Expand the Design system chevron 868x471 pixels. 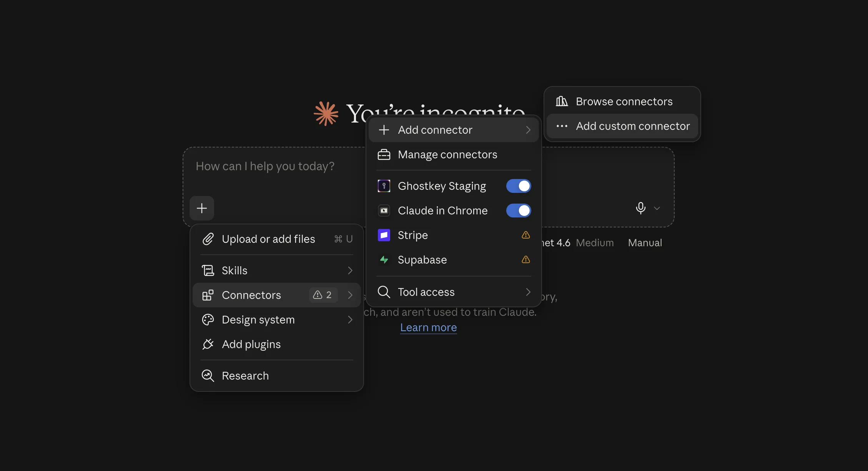(350, 320)
